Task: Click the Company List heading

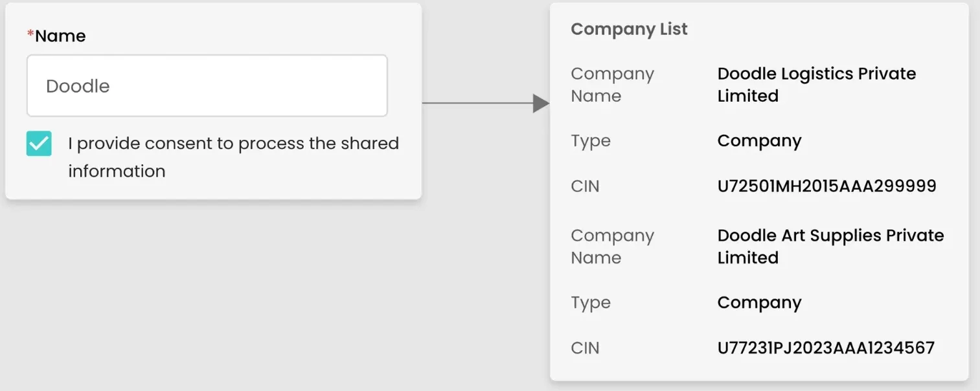Action: point(629,29)
